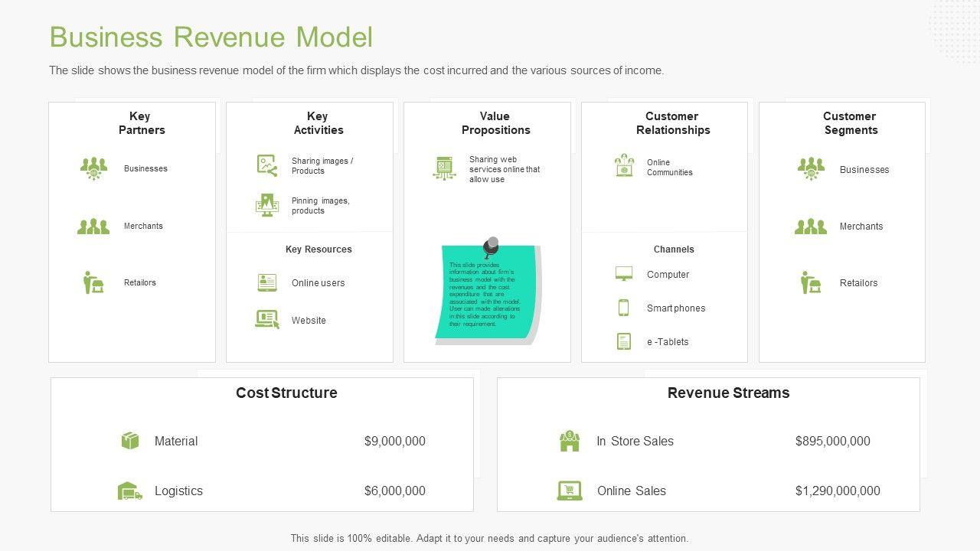Select the Pinning images monitor icon

click(x=267, y=205)
